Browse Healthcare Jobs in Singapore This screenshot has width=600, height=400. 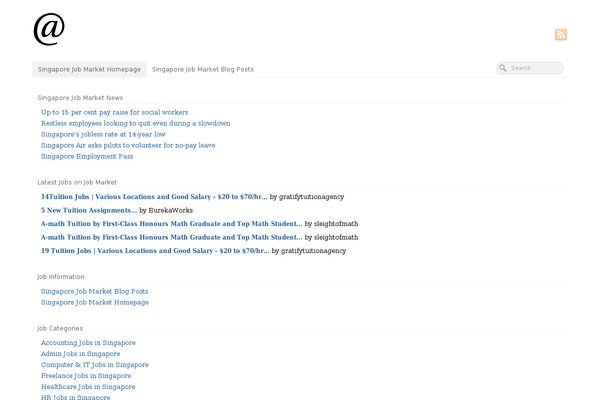[x=88, y=387]
